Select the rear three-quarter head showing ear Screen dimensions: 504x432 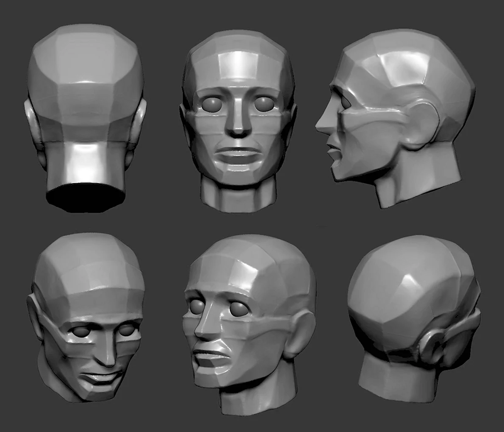point(414,318)
